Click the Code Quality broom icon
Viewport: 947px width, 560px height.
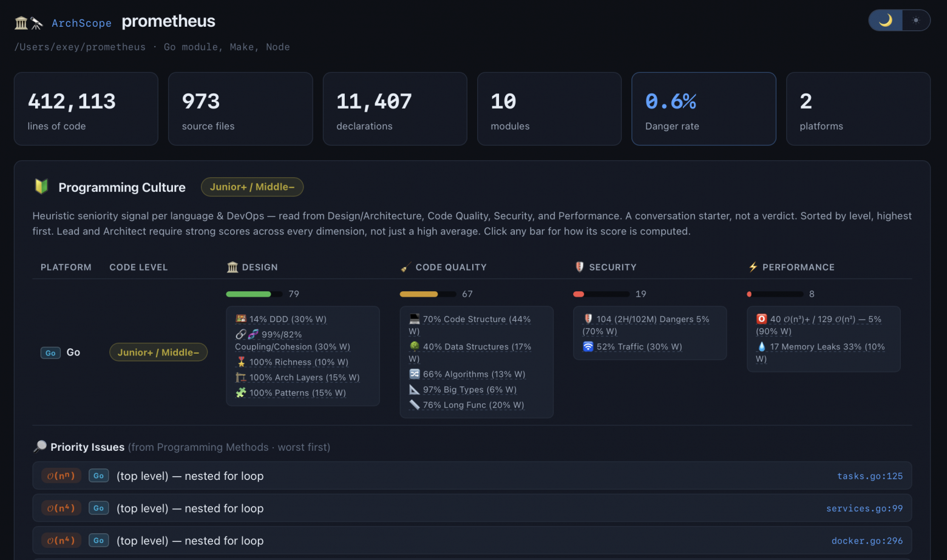point(406,267)
